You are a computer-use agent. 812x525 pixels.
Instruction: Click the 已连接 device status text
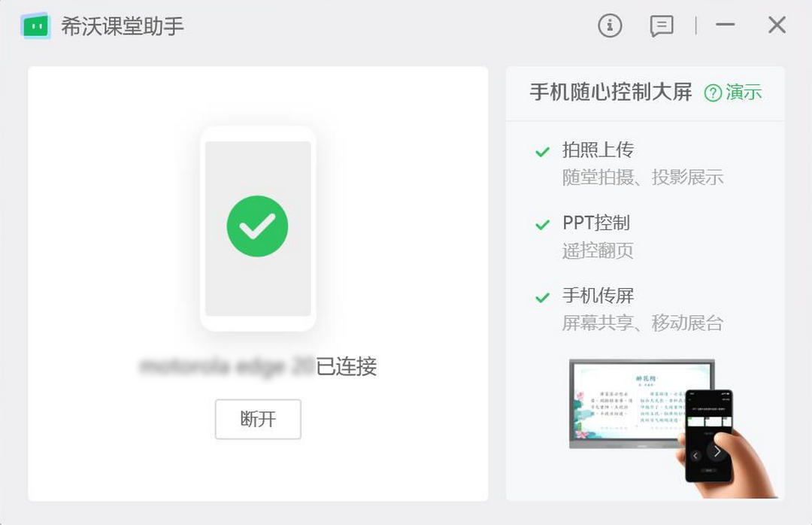[346, 366]
